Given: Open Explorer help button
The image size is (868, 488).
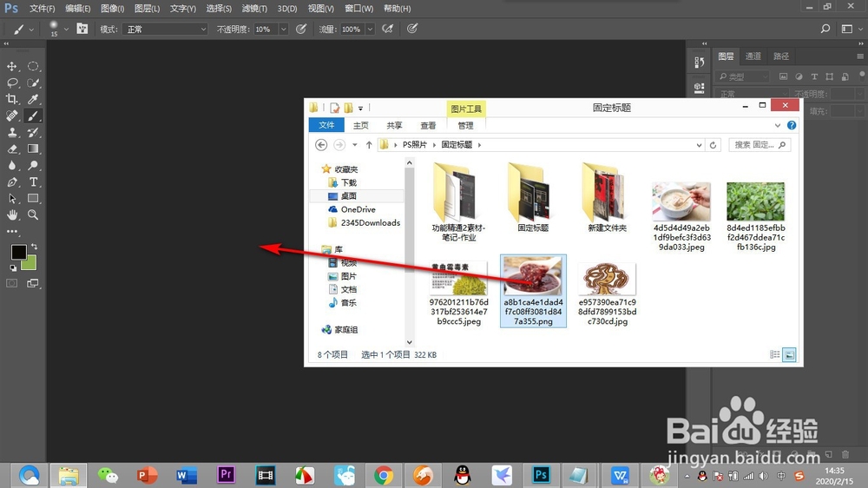Looking at the screenshot, I should pyautogui.click(x=792, y=126).
